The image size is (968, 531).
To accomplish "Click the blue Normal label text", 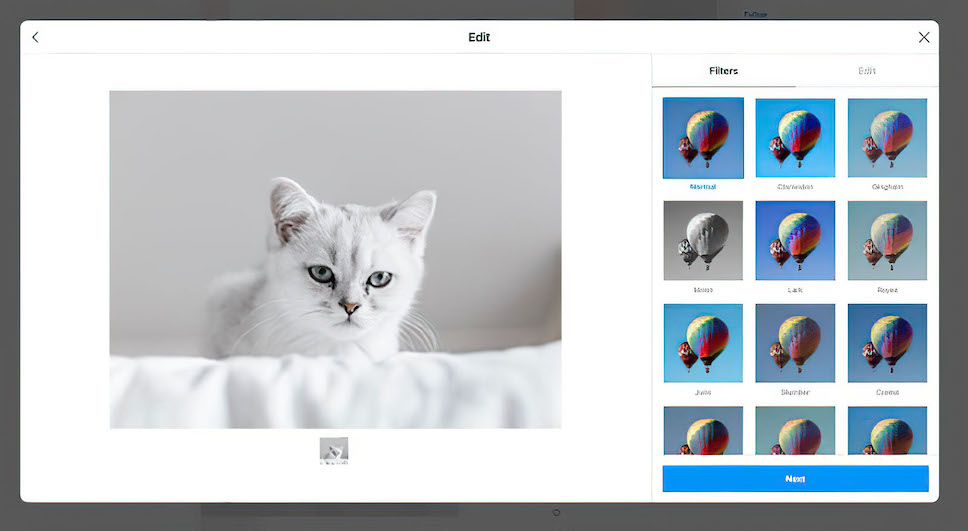I will [x=703, y=186].
